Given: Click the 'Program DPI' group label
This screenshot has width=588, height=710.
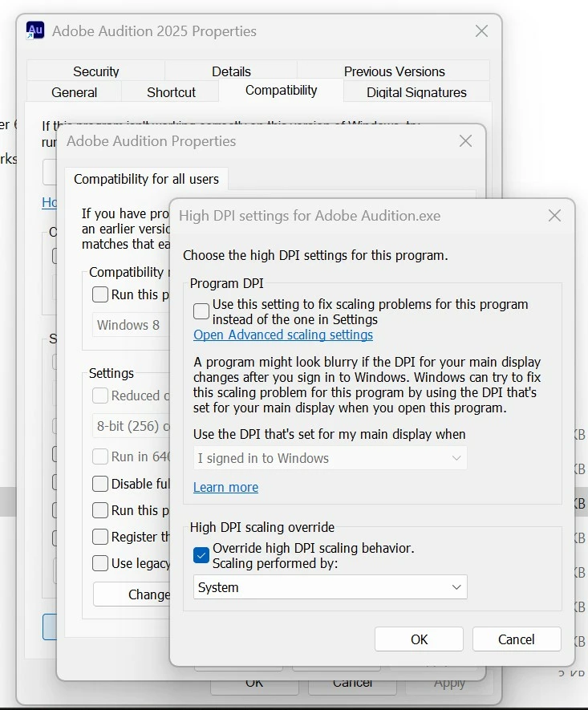Looking at the screenshot, I should point(226,283).
